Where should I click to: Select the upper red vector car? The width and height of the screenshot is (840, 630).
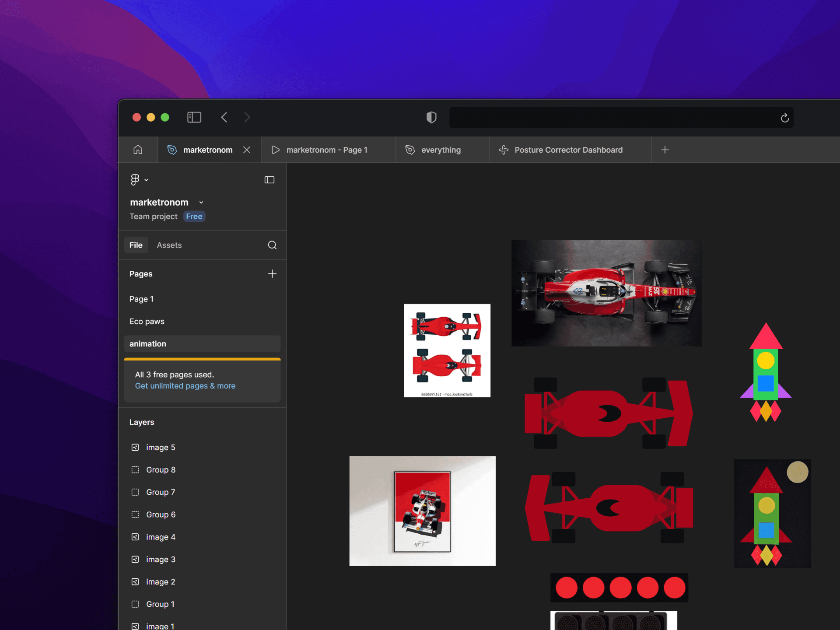[609, 413]
